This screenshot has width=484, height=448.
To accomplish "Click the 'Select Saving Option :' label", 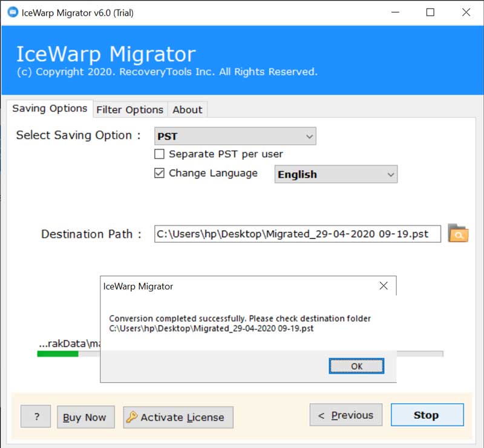I will pyautogui.click(x=79, y=136).
